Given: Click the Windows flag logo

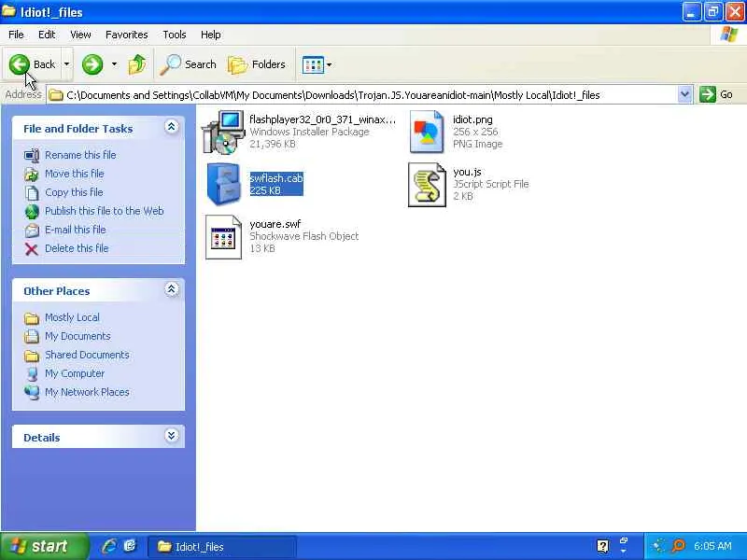Looking at the screenshot, I should tap(728, 35).
